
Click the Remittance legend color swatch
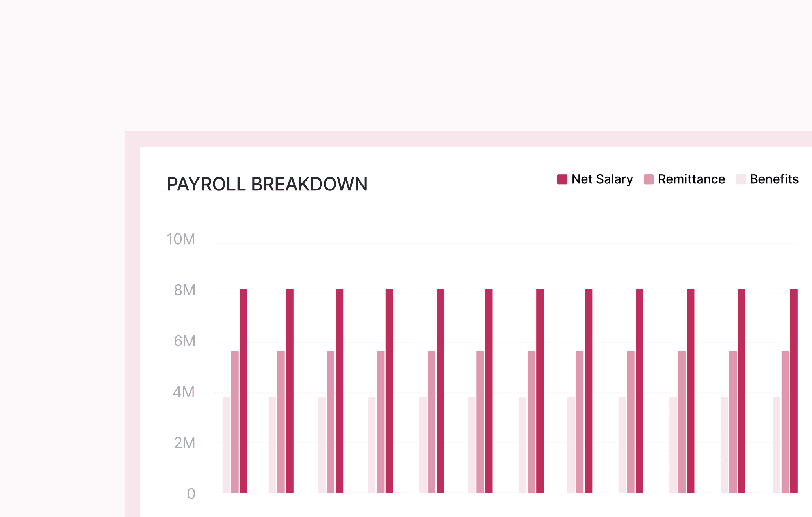pyautogui.click(x=648, y=179)
